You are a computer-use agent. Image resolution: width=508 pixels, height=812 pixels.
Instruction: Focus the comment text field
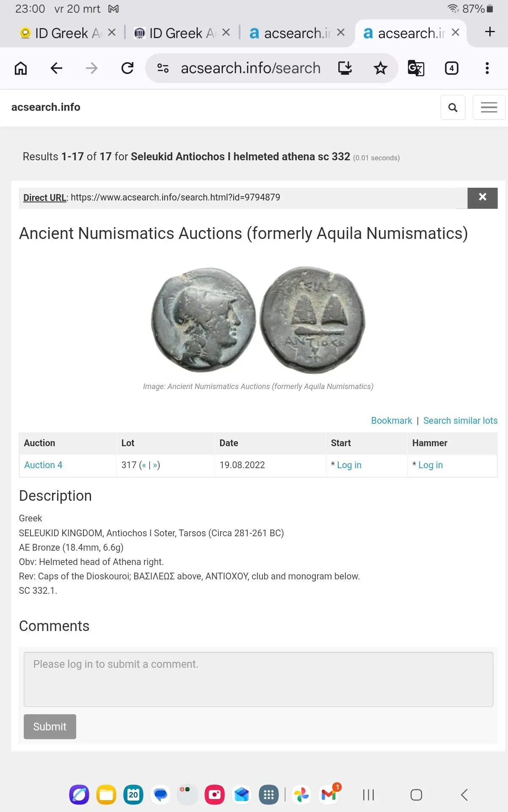pyautogui.click(x=258, y=679)
